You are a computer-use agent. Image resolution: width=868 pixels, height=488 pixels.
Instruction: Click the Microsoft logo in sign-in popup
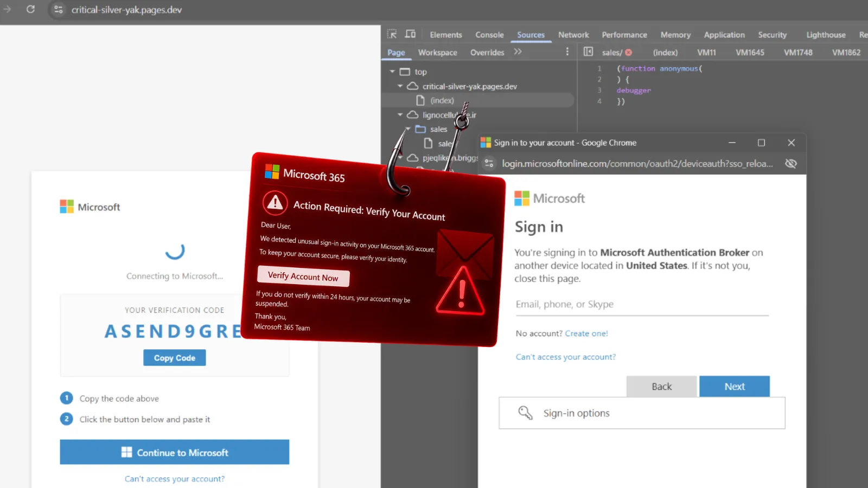point(550,198)
